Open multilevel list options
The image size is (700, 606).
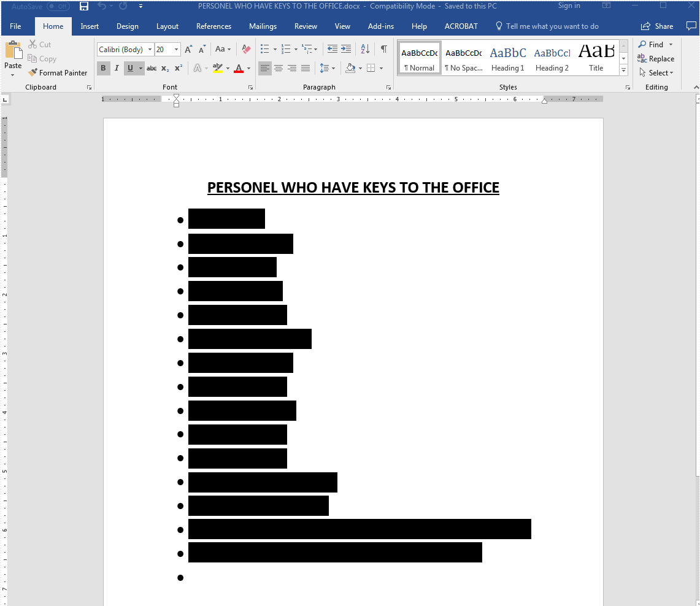tap(307, 49)
